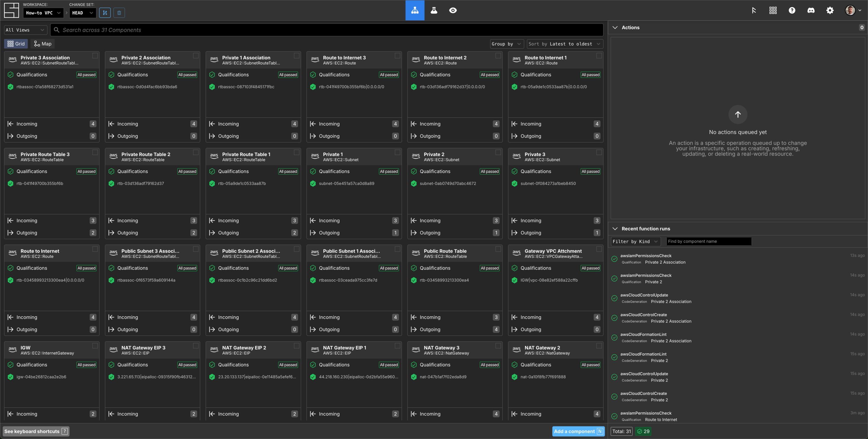Click the qualification check icon on Private 1 card
The image size is (868, 439).
coord(313,171)
